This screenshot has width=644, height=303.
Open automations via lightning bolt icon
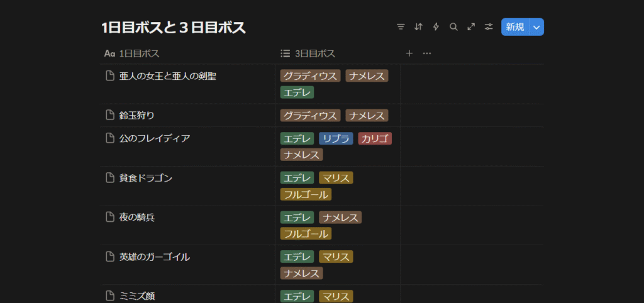click(436, 27)
